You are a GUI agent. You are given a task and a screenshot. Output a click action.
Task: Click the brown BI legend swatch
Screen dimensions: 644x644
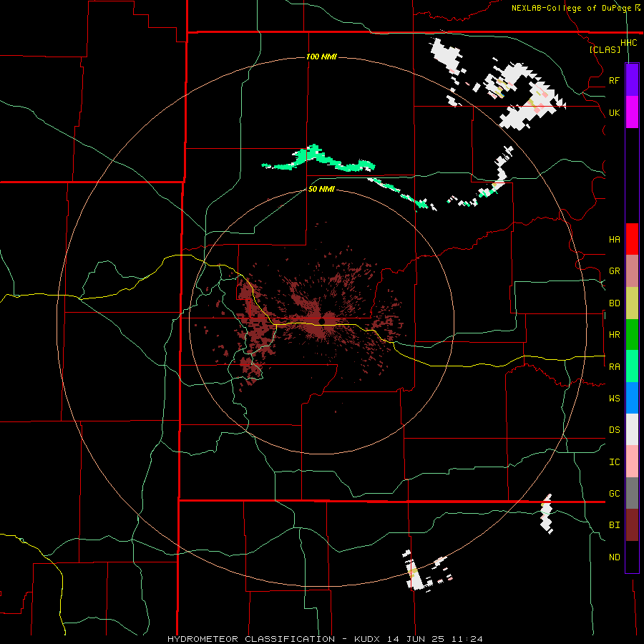click(x=632, y=525)
